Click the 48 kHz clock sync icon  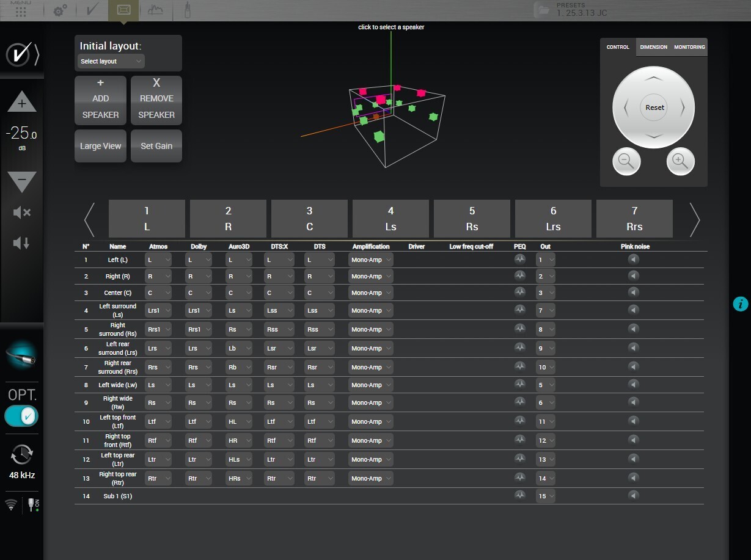point(22,455)
